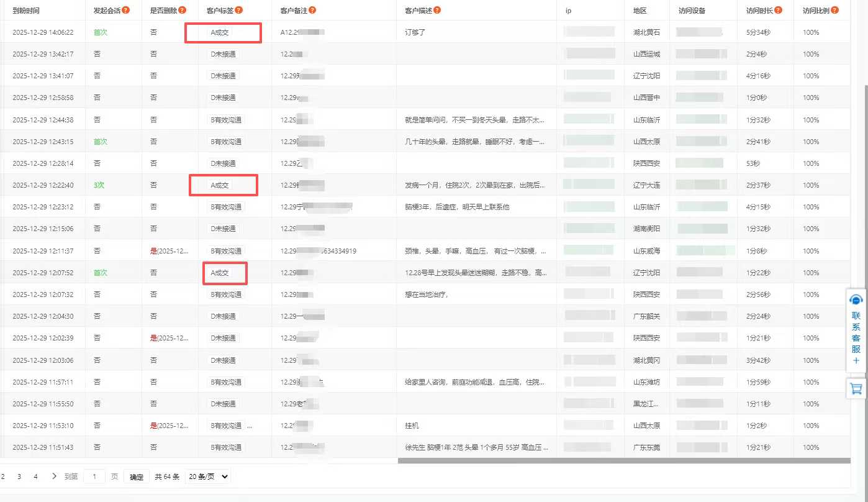Click the 到粉时间 column header

(x=27, y=11)
